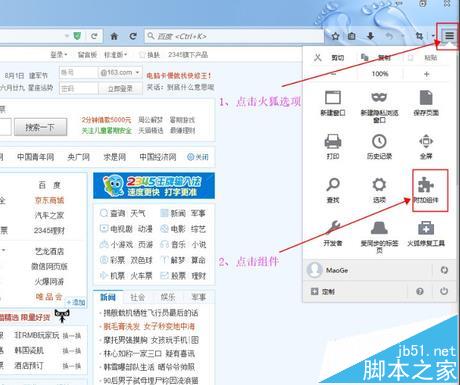Open the Firefox hamburger menu button

point(449,36)
